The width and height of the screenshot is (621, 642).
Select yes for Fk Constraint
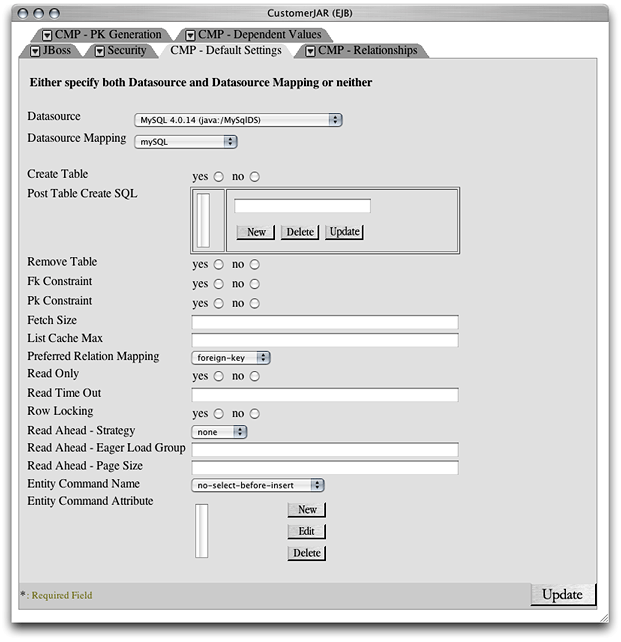point(219,284)
